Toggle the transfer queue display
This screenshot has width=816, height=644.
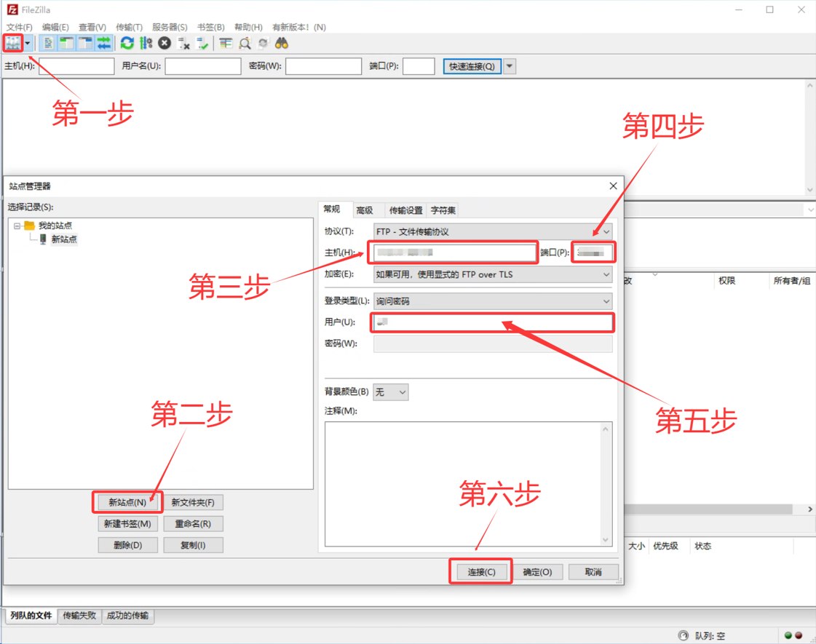point(104,43)
